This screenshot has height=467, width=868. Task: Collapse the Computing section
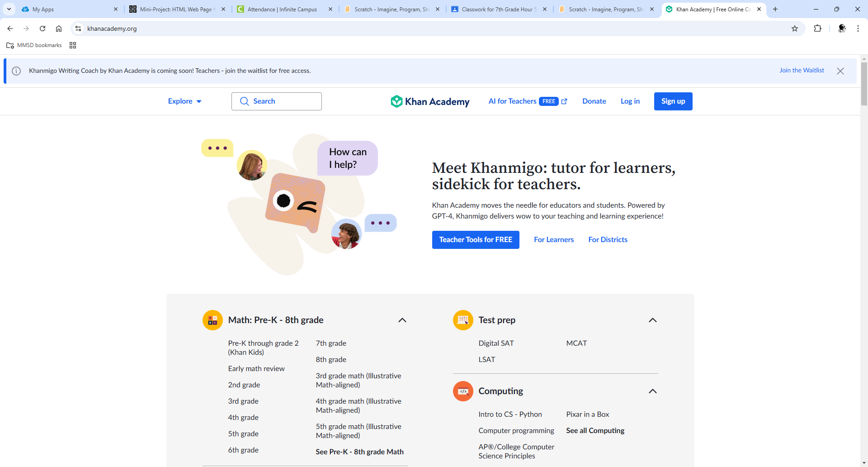pyautogui.click(x=653, y=391)
